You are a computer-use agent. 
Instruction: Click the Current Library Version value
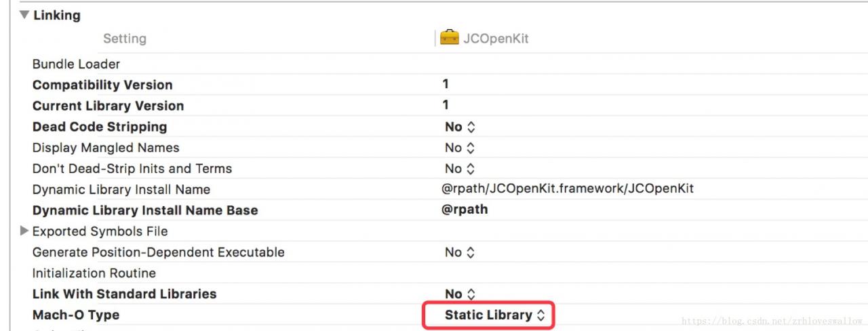click(446, 106)
